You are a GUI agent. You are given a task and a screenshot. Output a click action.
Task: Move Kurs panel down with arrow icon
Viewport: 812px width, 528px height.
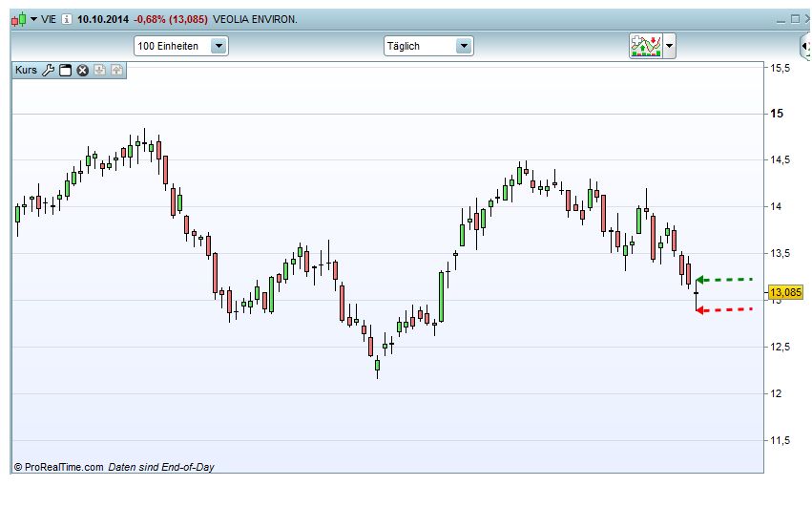tap(99, 70)
